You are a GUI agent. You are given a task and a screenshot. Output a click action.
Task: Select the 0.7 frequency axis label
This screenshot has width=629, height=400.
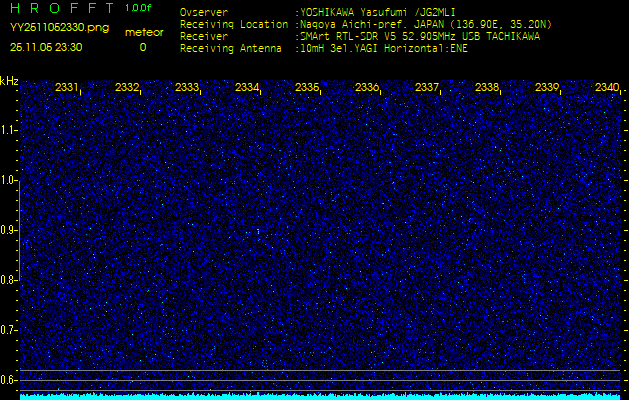click(x=9, y=329)
